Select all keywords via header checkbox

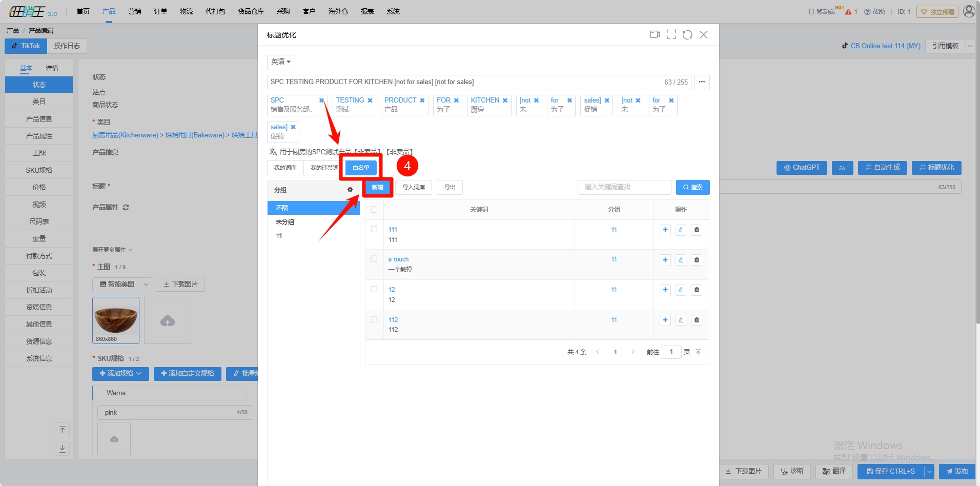(374, 210)
